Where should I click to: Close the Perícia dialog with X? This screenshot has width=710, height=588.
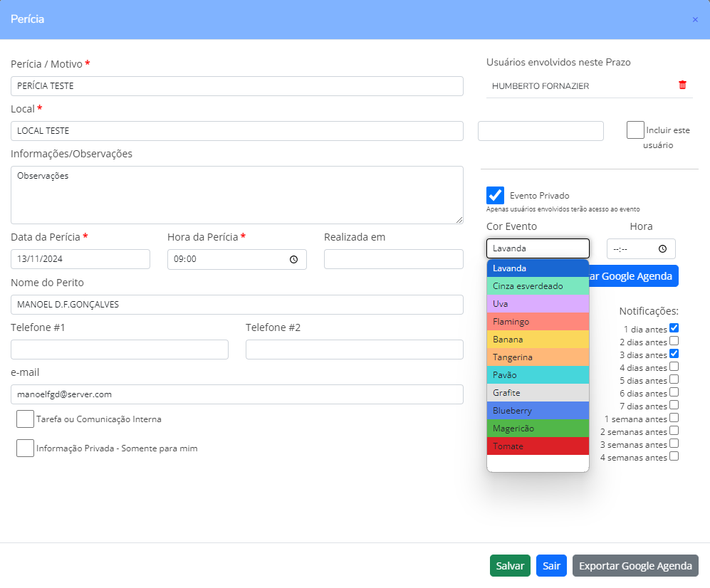coord(695,20)
